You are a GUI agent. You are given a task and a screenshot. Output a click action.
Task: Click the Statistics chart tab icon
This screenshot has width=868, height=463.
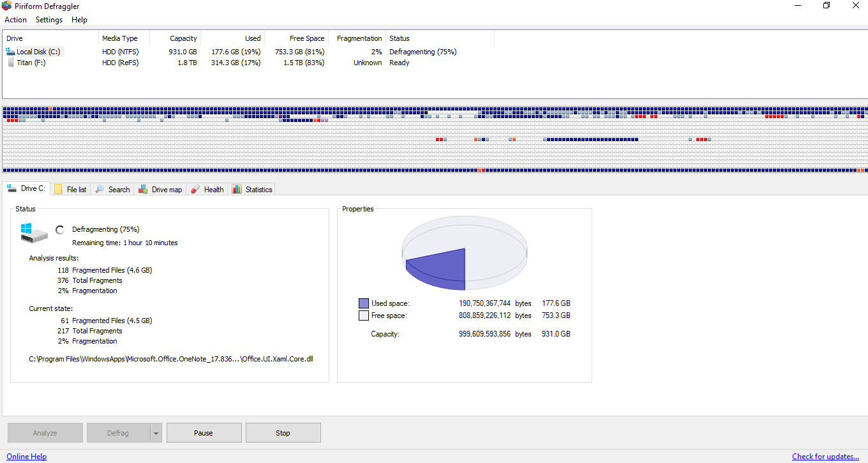[x=237, y=190]
